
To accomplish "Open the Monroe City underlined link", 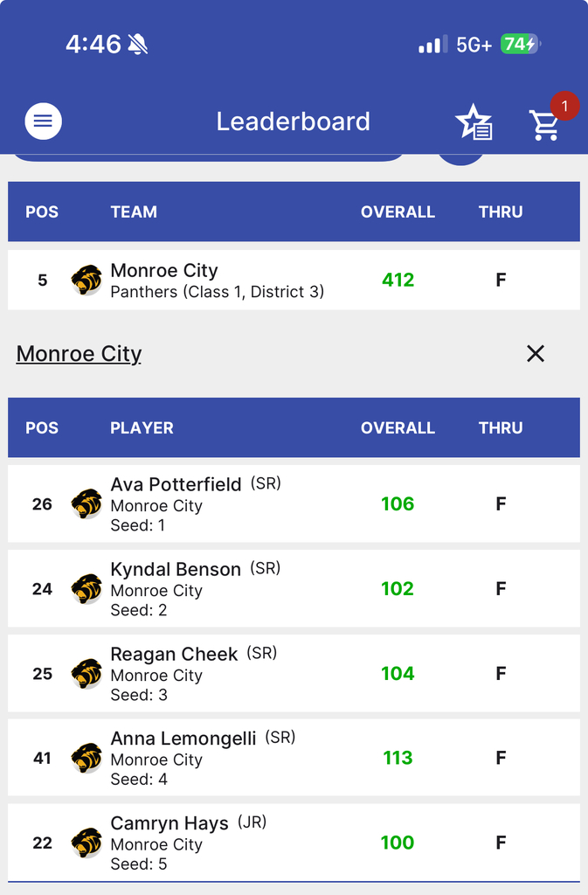I will [79, 353].
